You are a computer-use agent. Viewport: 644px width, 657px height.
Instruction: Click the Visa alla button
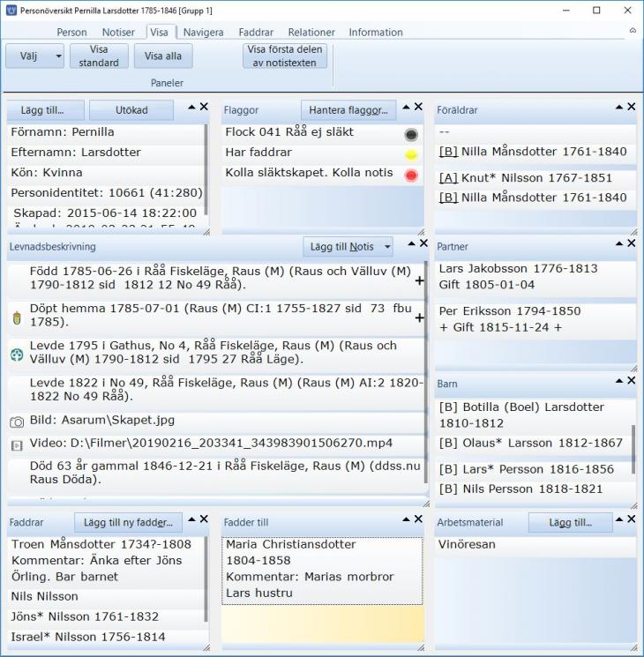(x=163, y=56)
